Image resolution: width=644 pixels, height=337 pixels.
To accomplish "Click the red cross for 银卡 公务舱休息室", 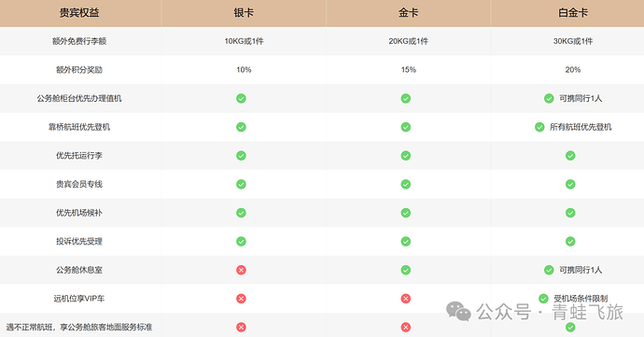I will pyautogui.click(x=241, y=270).
